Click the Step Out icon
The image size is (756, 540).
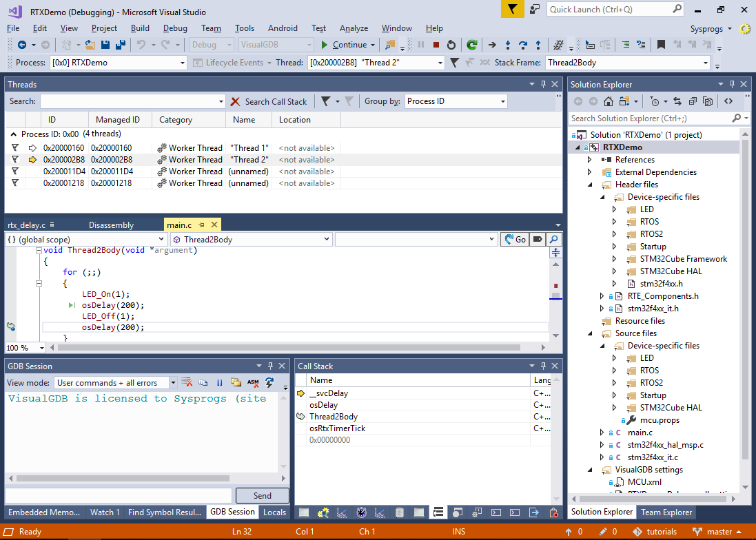[538, 45]
